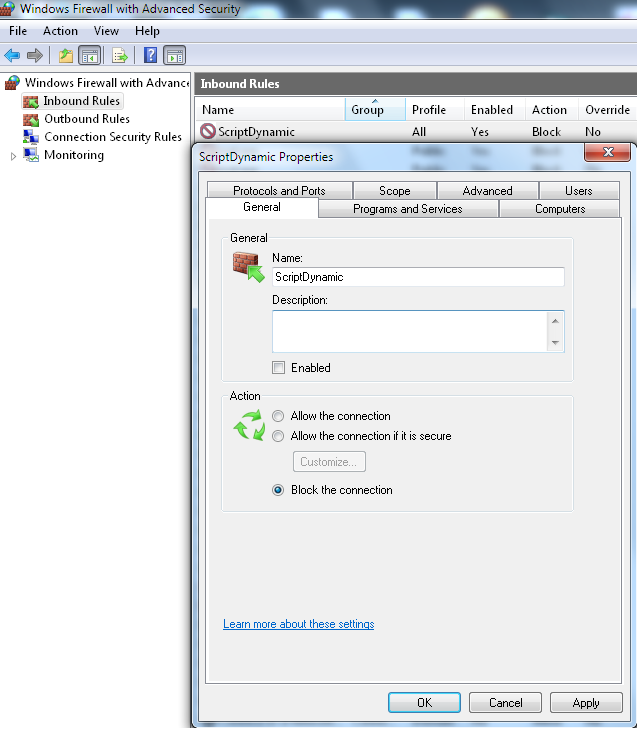
Task: Click the Back arrow toolbar icon
Action: pos(13,55)
